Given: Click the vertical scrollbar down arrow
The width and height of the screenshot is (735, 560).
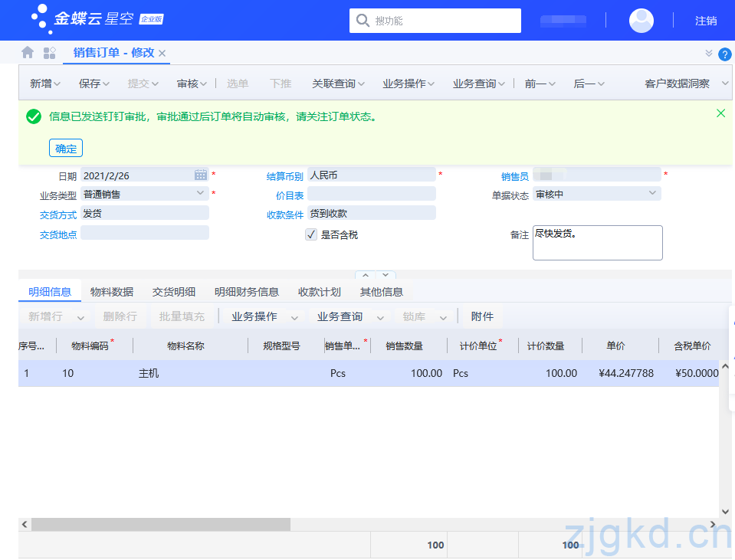Looking at the screenshot, I should (725, 511).
